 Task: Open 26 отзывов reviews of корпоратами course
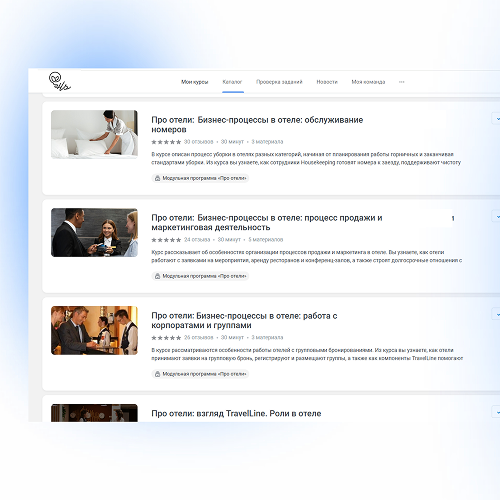tap(199, 338)
